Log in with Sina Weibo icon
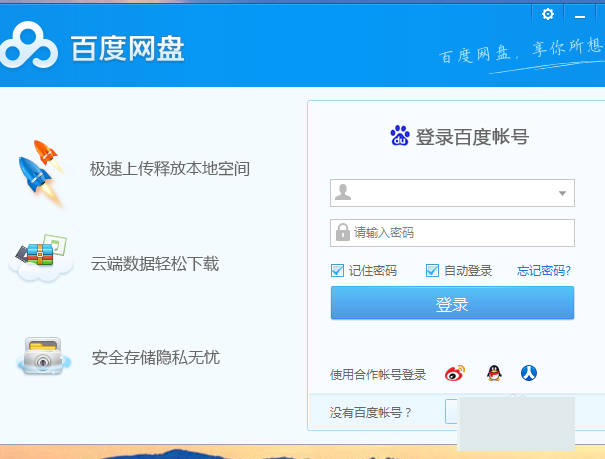Screen dimensions: 605x459 pyautogui.click(x=455, y=373)
